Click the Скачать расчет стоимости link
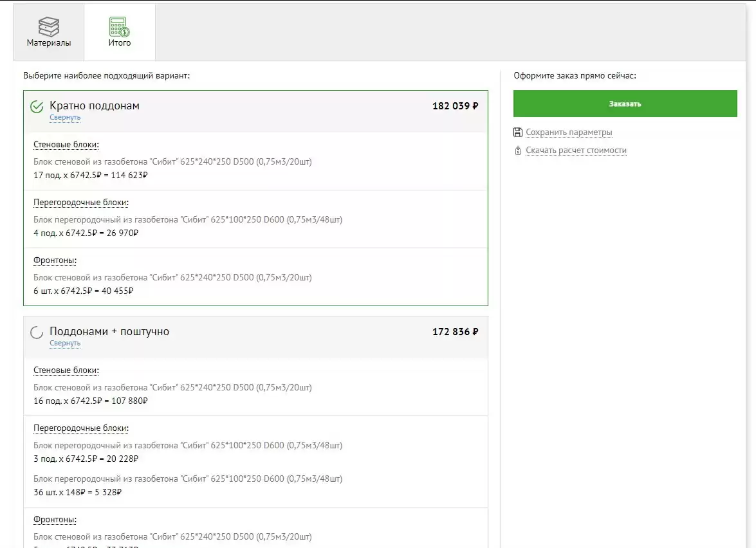 click(576, 151)
